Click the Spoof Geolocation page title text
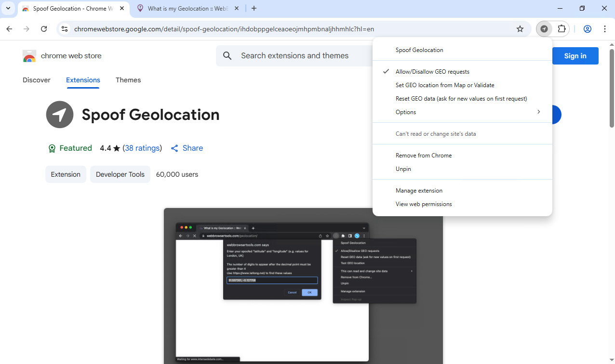Viewport: 615px width, 364px height. click(x=150, y=115)
